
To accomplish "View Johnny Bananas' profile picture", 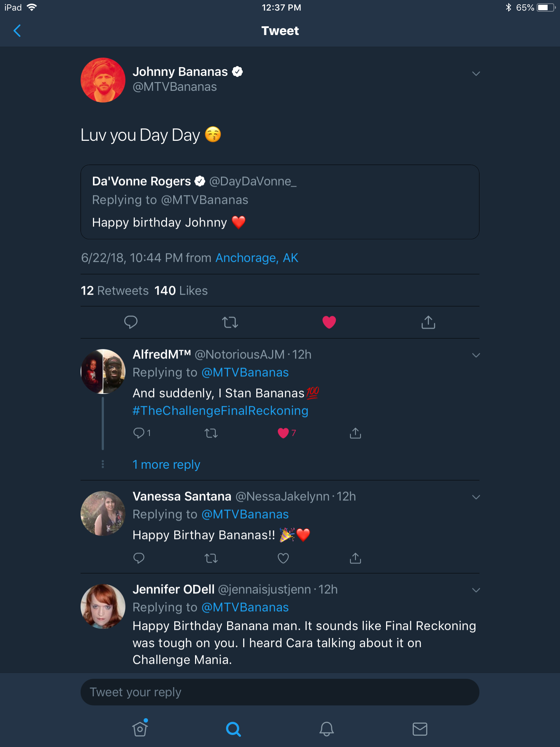I will (x=103, y=80).
